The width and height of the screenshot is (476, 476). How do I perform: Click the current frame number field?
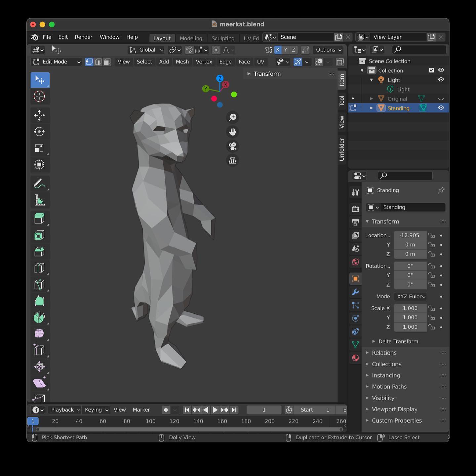(x=264, y=410)
